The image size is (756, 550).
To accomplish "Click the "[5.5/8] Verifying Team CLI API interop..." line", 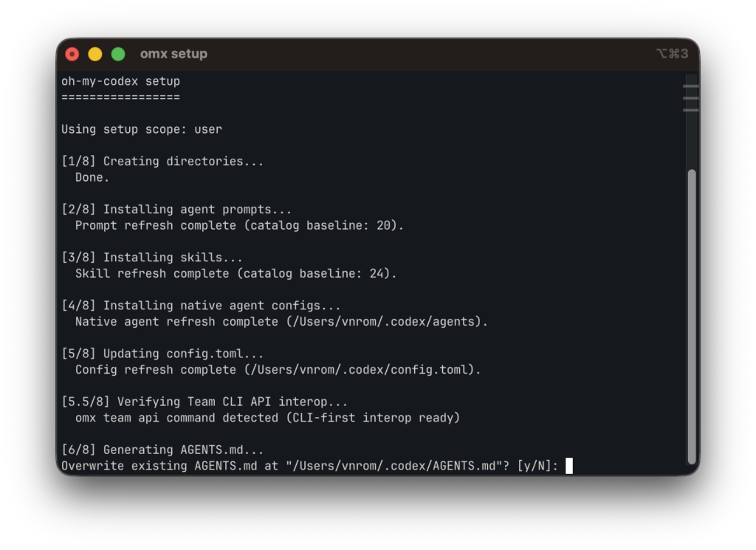I will (x=205, y=402).
